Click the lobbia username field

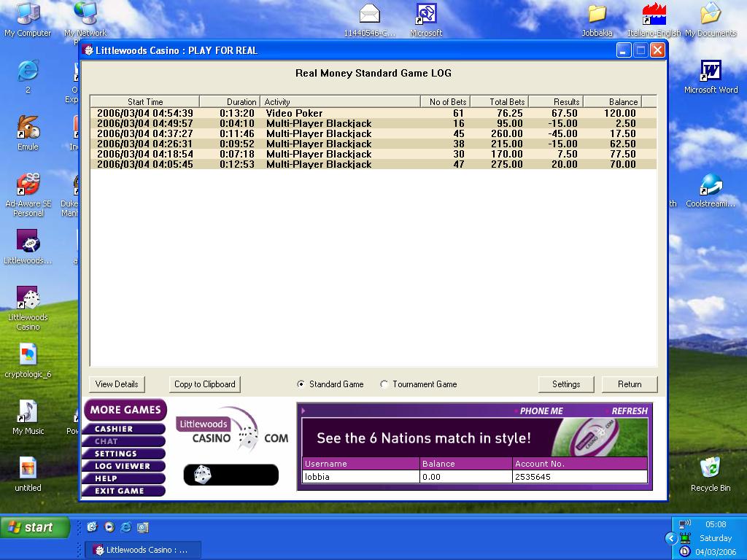tap(360, 477)
